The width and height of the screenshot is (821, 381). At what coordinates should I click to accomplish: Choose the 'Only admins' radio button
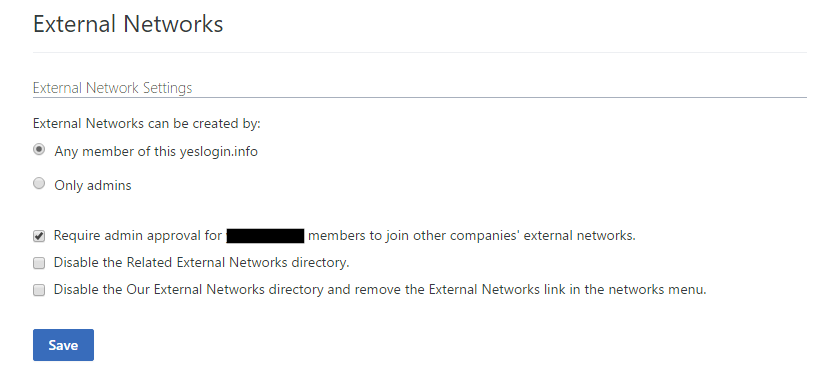pos(39,183)
